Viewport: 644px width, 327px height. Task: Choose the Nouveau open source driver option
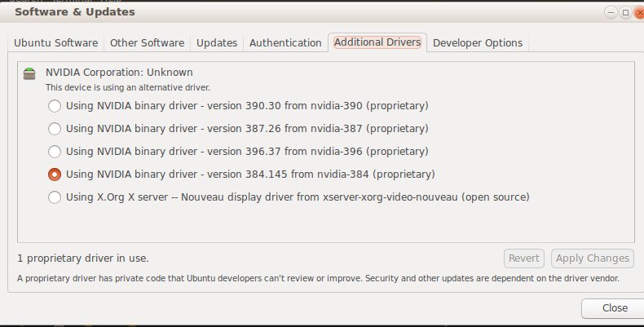pos(55,197)
